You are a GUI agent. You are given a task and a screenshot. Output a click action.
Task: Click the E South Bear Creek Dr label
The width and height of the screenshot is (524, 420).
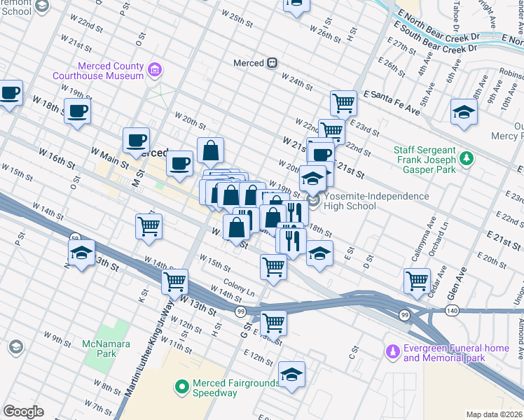click(x=435, y=36)
